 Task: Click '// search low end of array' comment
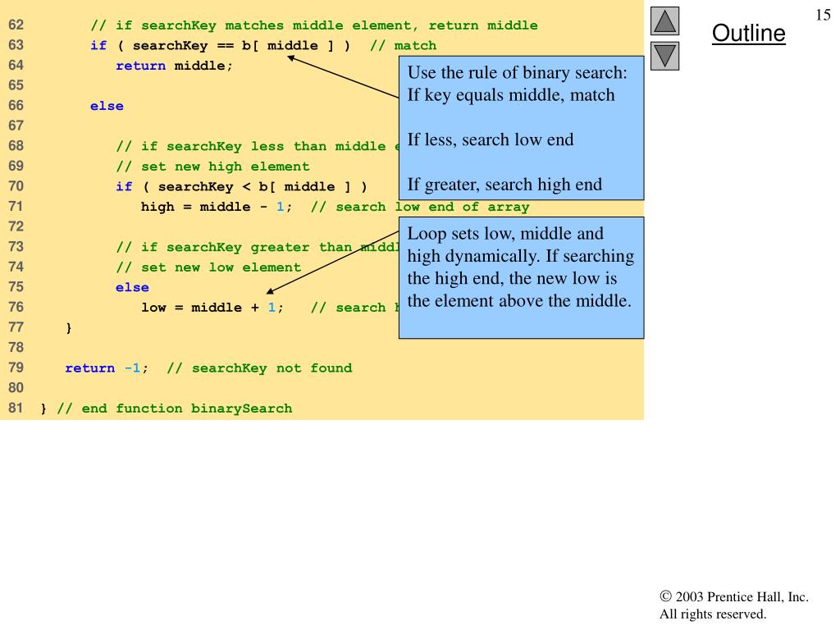(420, 207)
